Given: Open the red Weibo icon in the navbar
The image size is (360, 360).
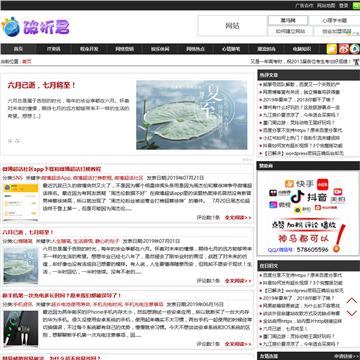Looking at the screenshot, I should [344, 49].
